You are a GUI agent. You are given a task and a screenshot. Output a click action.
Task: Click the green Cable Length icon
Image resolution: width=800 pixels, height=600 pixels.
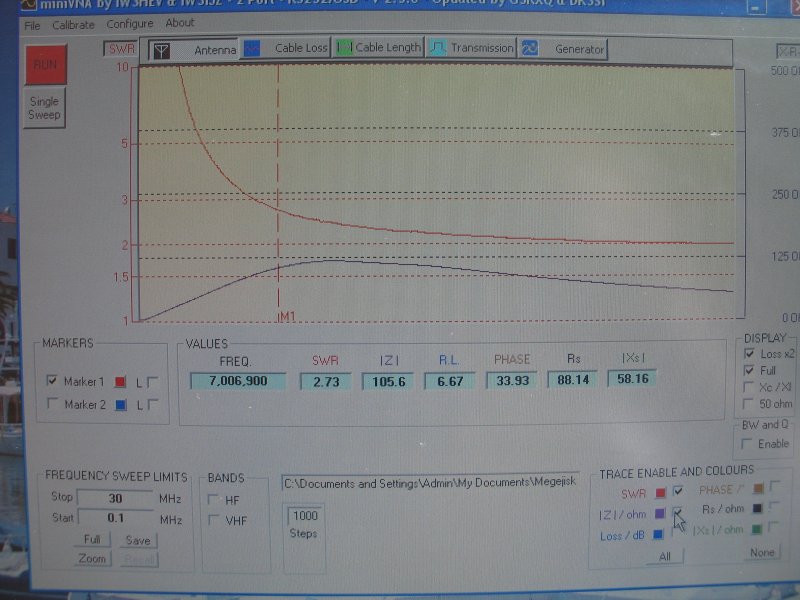(344, 48)
